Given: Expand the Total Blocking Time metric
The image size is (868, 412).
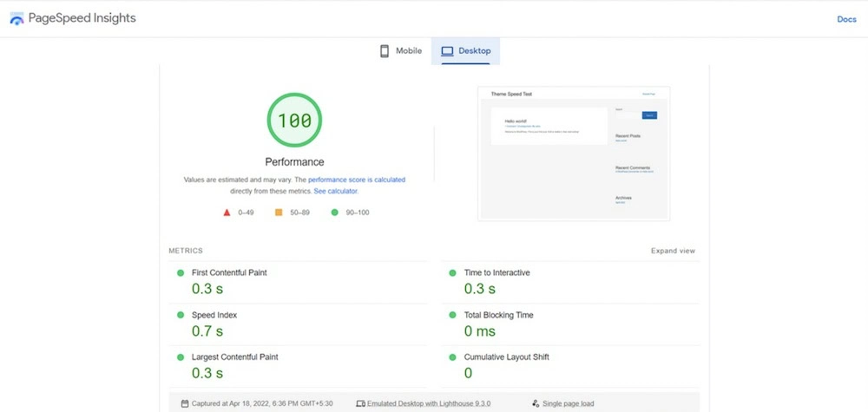Looking at the screenshot, I should pos(498,315).
